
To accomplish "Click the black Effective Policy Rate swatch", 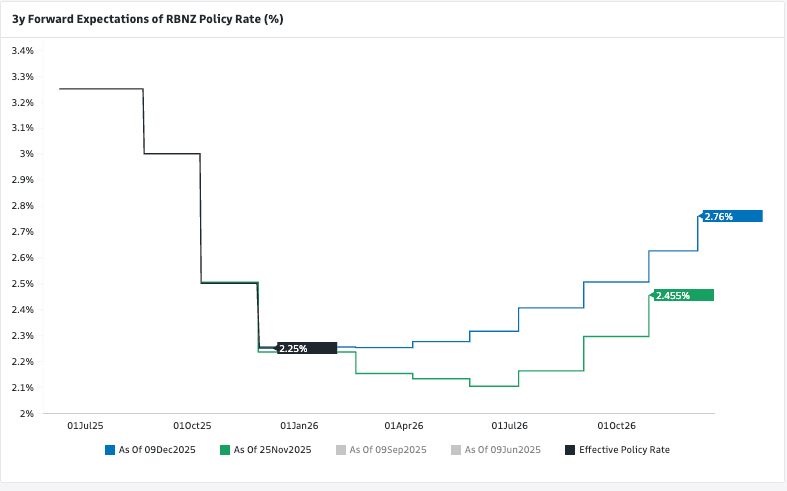I will pyautogui.click(x=570, y=450).
